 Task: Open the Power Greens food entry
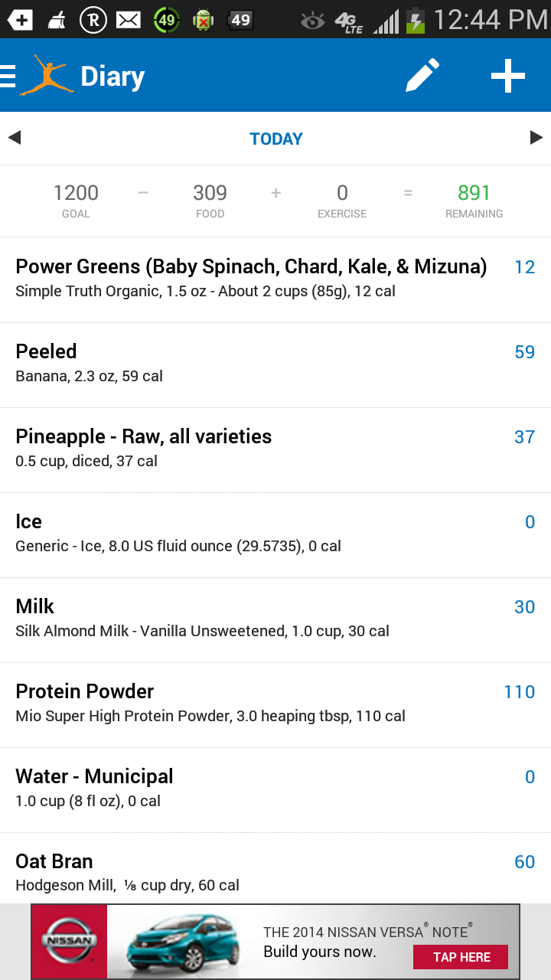(275, 279)
